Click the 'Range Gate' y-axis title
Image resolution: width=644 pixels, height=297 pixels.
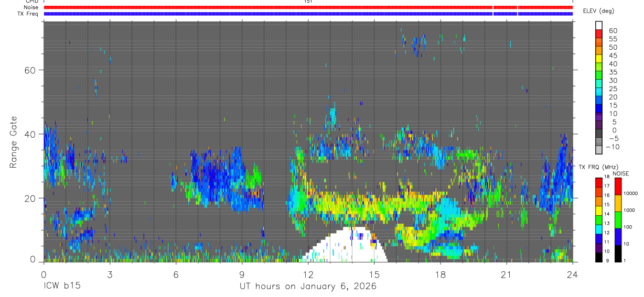(13, 142)
